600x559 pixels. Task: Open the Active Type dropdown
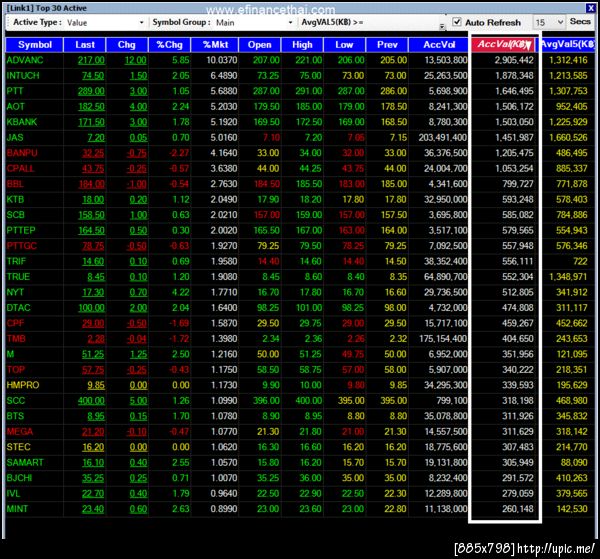[104, 23]
